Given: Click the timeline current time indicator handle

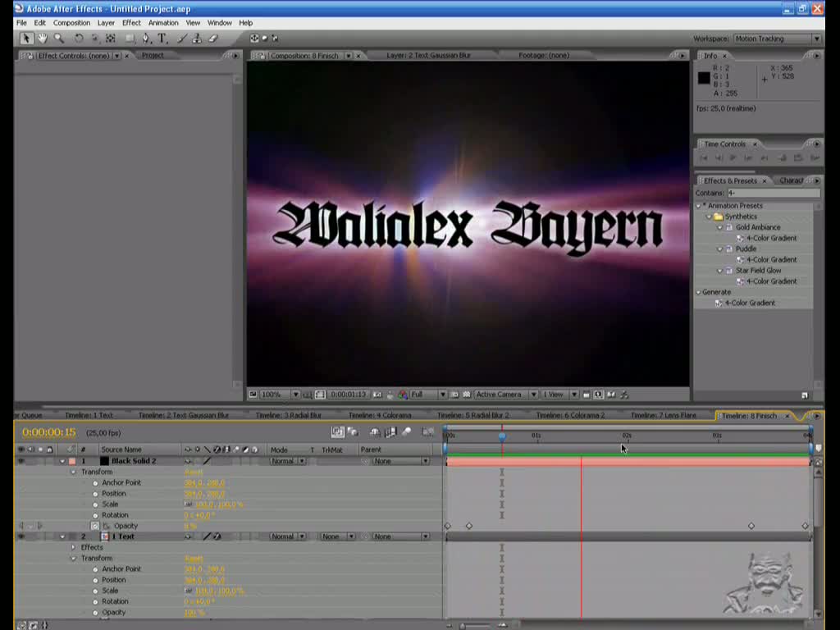Looking at the screenshot, I should coord(502,436).
